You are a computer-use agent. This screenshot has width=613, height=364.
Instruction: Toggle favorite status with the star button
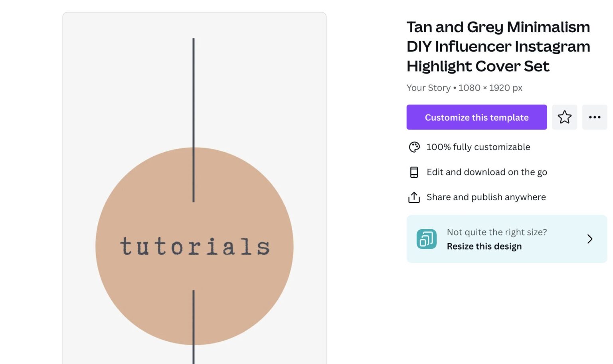565,117
